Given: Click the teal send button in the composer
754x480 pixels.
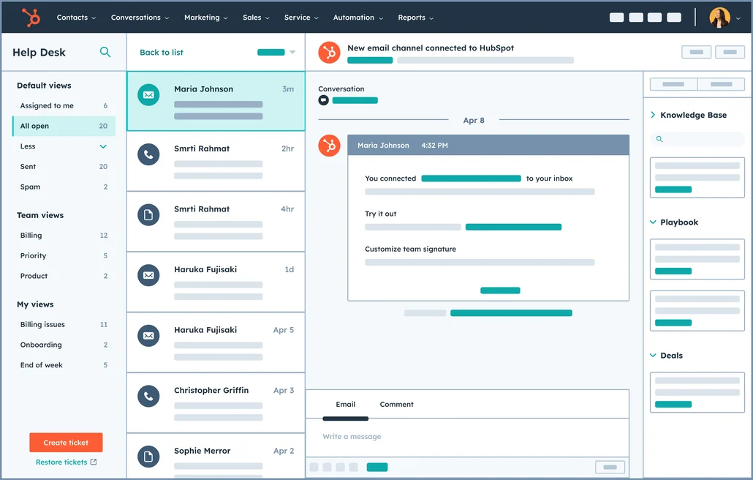Looking at the screenshot, I should pyautogui.click(x=377, y=467).
